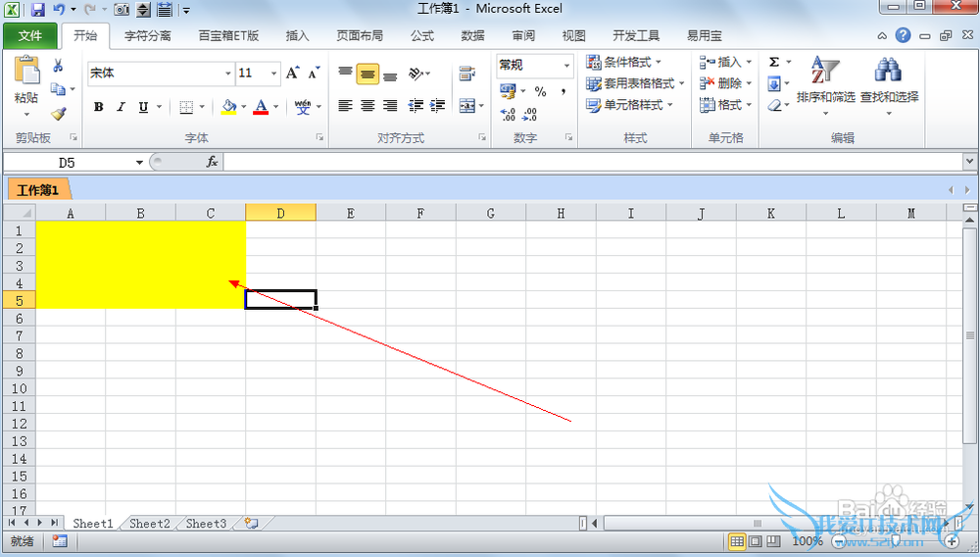Click the orientation text angle icon
This screenshot has height=557, width=980.
tap(416, 74)
